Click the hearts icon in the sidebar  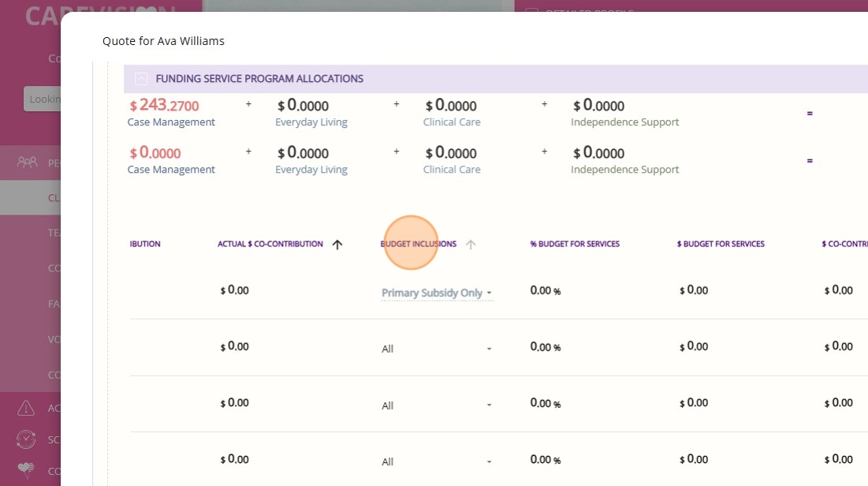tap(26, 471)
